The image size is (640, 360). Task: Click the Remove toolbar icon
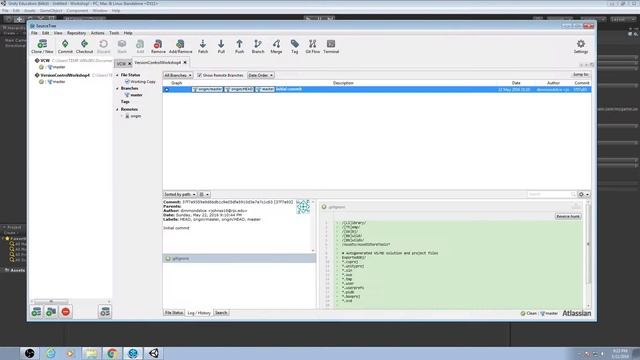coord(158,47)
